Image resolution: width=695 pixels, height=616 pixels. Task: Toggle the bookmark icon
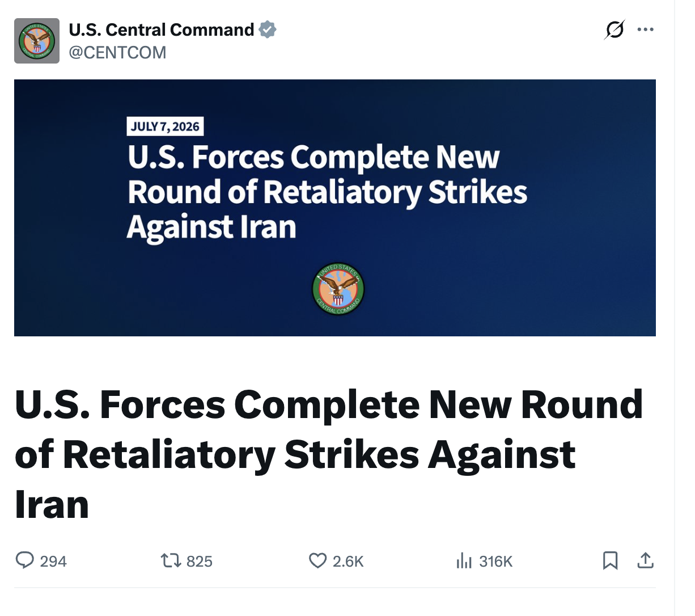point(611,561)
